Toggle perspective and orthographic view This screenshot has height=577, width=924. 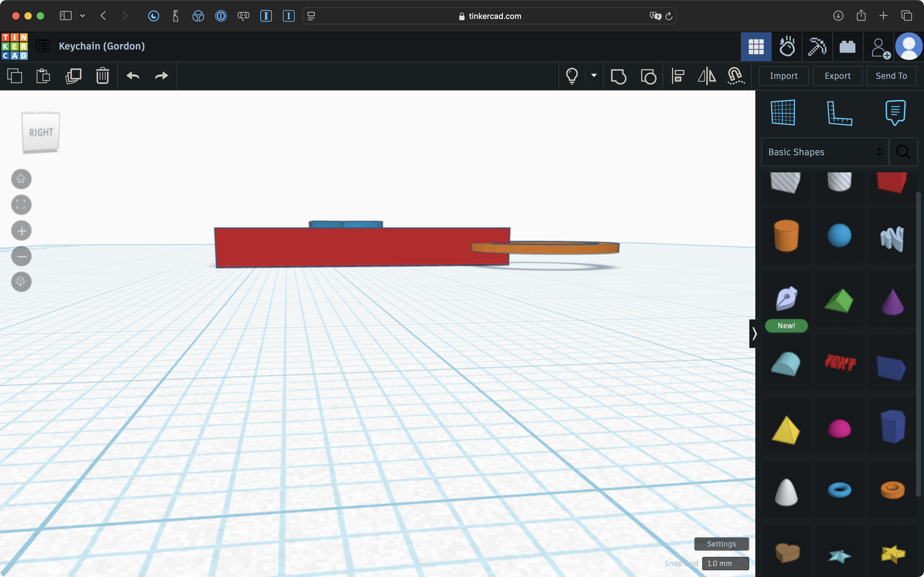[21, 282]
